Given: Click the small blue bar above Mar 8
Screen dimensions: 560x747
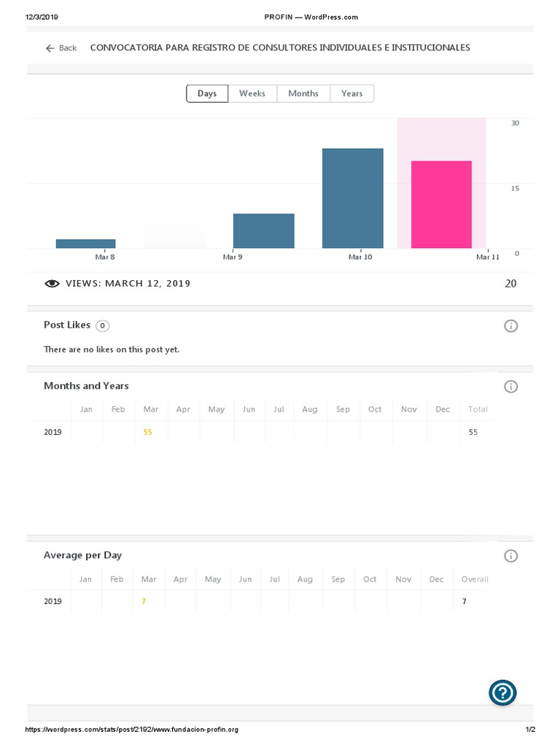Looking at the screenshot, I should [x=85, y=244].
